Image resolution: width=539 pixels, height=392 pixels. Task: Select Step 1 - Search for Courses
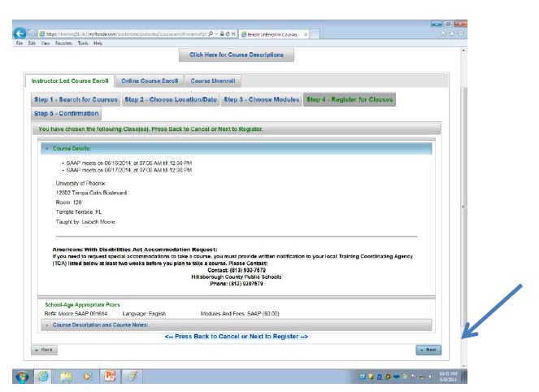(x=76, y=100)
